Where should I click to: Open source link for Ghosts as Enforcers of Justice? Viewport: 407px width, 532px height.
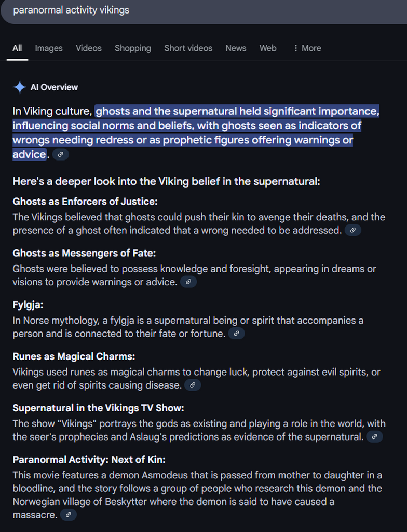(352, 230)
